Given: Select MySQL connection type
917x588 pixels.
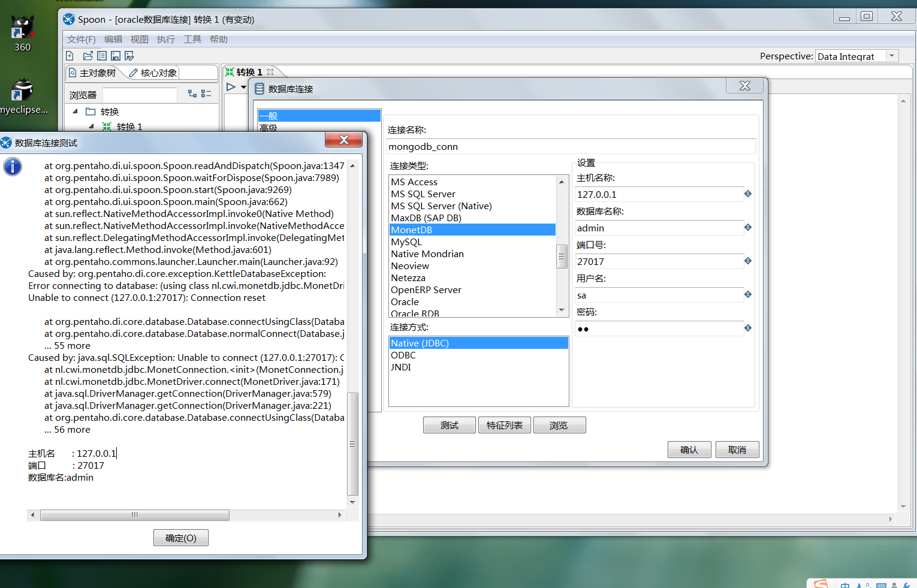Looking at the screenshot, I should [x=473, y=242].
